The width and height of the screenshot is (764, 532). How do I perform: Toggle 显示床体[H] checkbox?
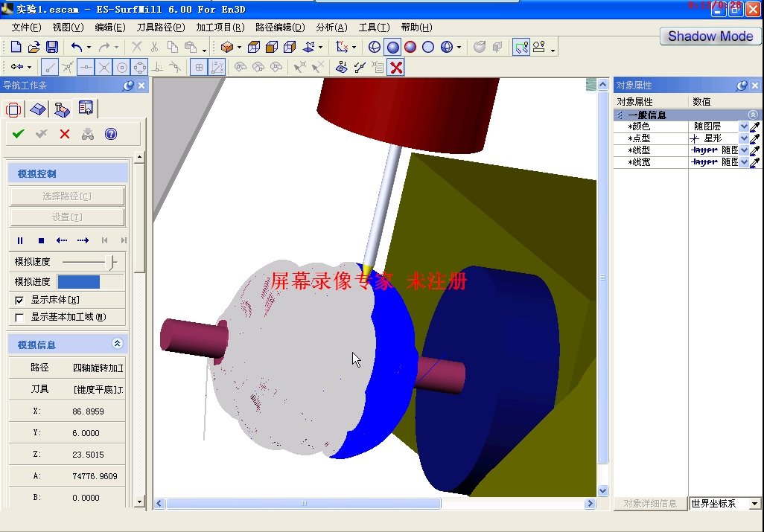coord(19,301)
